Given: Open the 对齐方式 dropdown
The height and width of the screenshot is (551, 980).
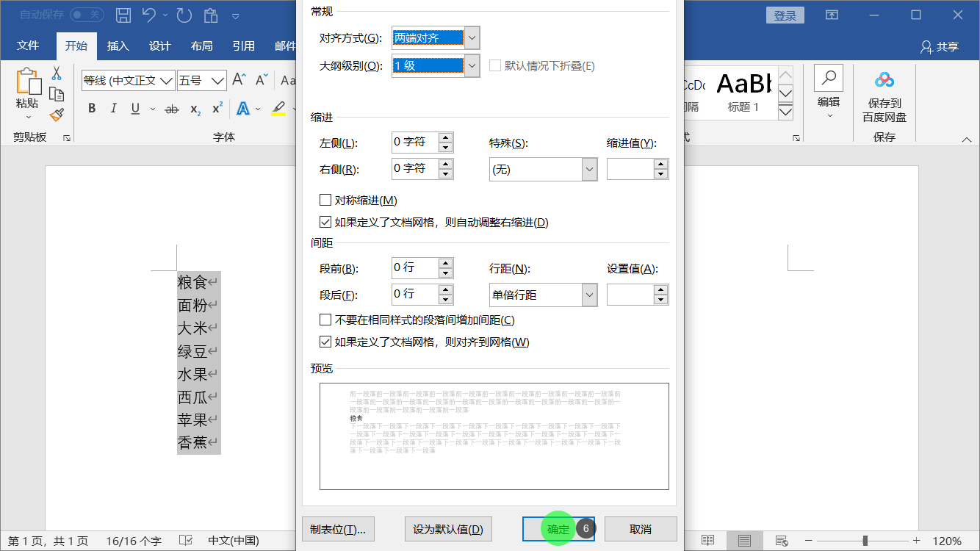Looking at the screenshot, I should pos(472,37).
